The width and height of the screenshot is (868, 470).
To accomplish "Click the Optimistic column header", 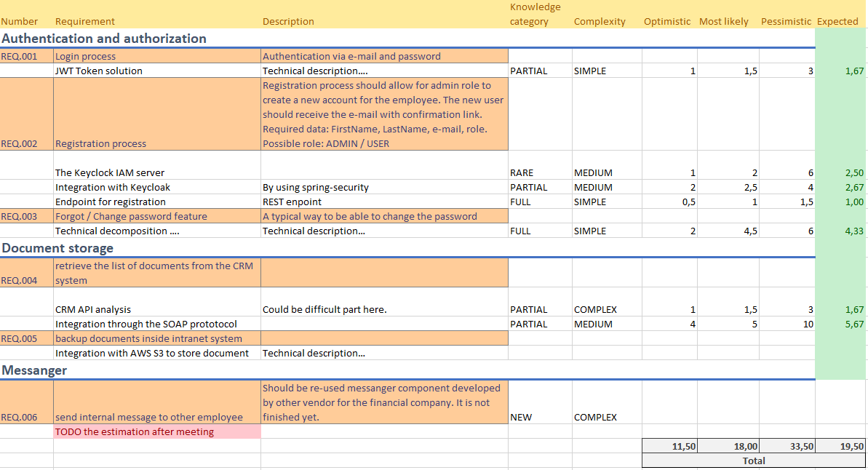I will [x=666, y=21].
